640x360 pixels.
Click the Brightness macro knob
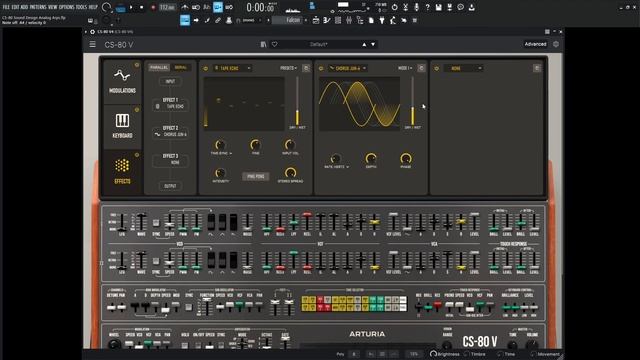coord(433,354)
